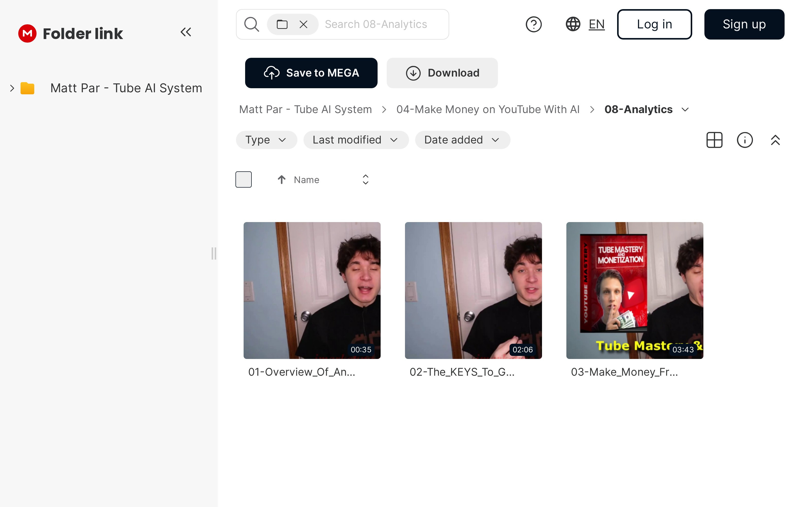This screenshot has width=812, height=507.
Task: Open the help question mark icon
Action: coord(533,24)
